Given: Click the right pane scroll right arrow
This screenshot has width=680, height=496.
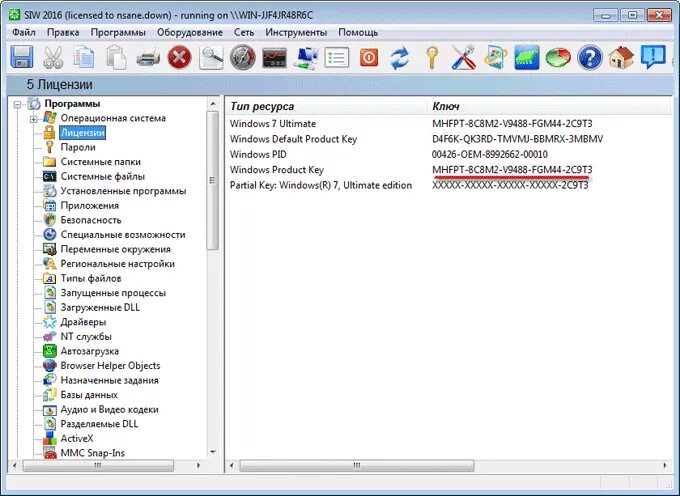Looking at the screenshot, I should (x=665, y=465).
